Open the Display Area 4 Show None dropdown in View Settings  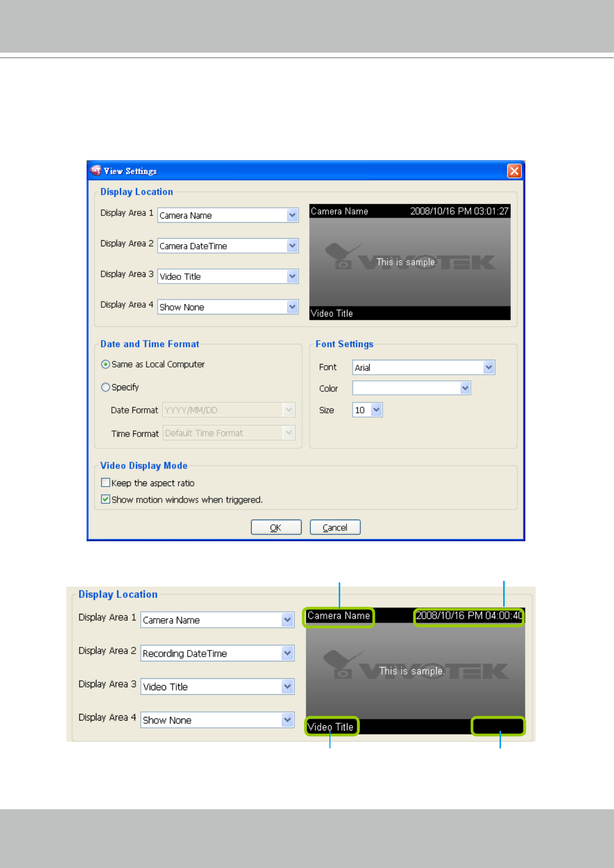click(228, 307)
